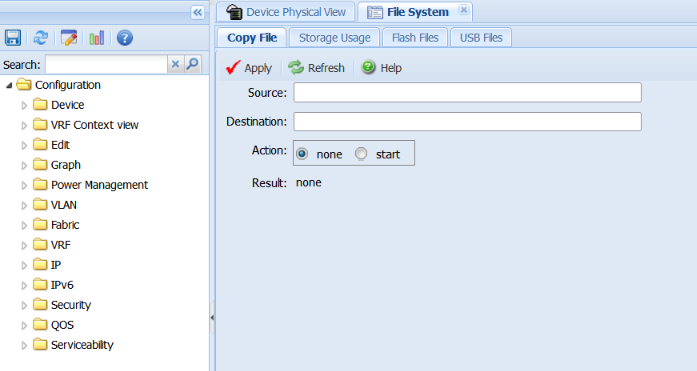The image size is (697, 371).
Task: Click the green Refresh arrows icon
Action: [296, 68]
